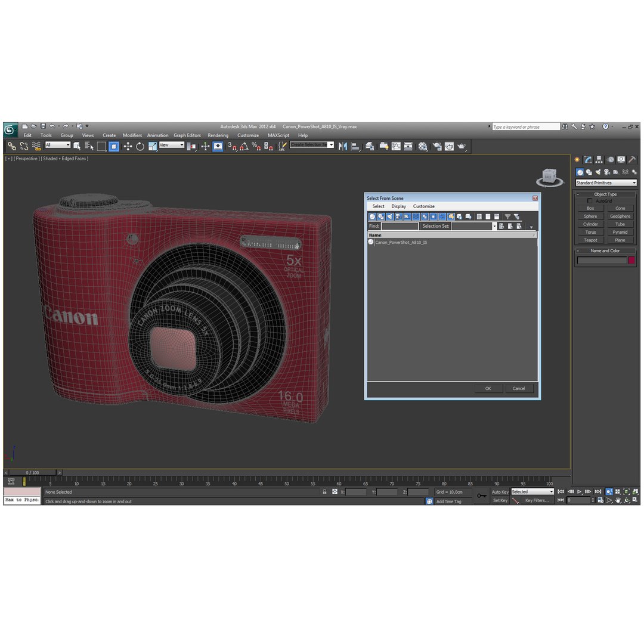Open the Material Editor
Viewport: 644px width, 644px height.
tap(422, 146)
